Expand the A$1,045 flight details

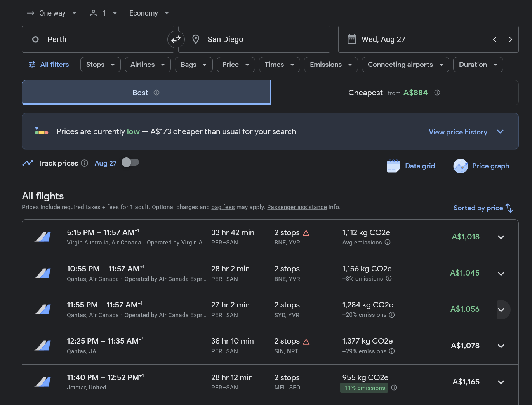tap(501, 274)
